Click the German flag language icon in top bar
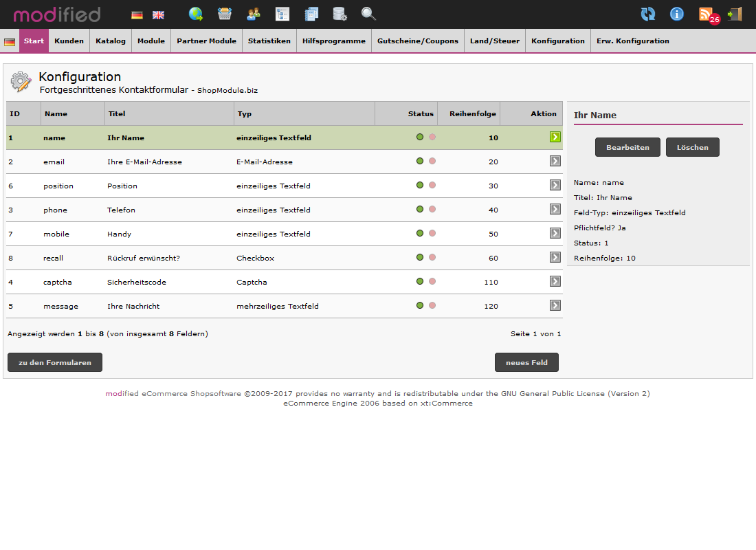The width and height of the screenshot is (756, 550). pos(137,14)
